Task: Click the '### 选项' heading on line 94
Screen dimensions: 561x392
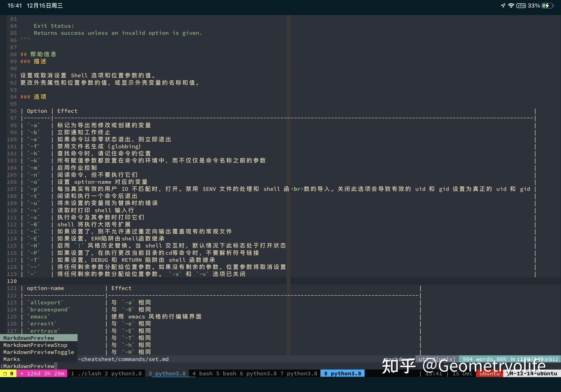Action: (x=33, y=97)
